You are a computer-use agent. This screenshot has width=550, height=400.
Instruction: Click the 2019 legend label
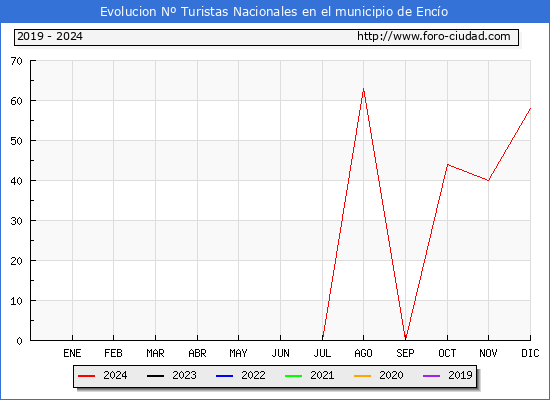pyautogui.click(x=460, y=375)
